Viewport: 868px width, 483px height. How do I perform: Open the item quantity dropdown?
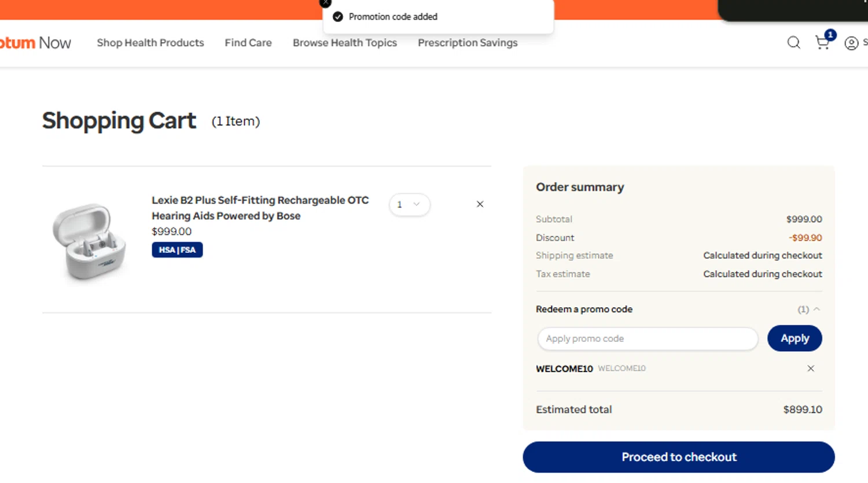click(409, 205)
